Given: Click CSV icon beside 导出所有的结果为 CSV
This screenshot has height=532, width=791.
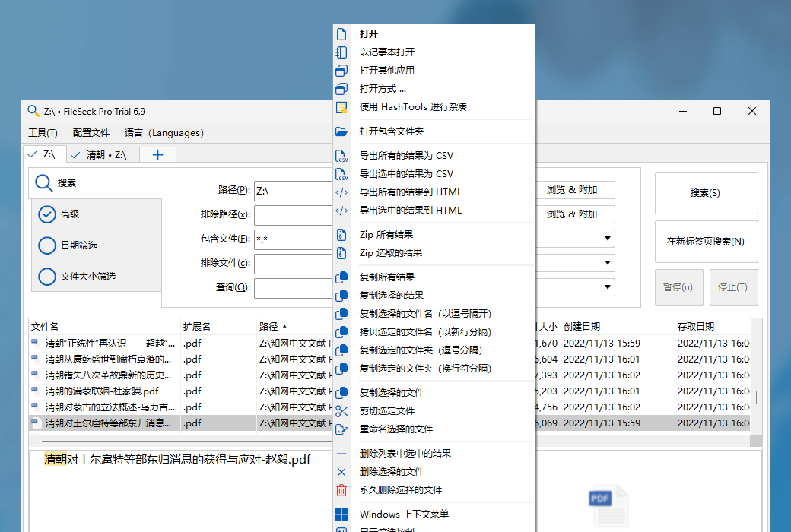Looking at the screenshot, I should [x=341, y=156].
